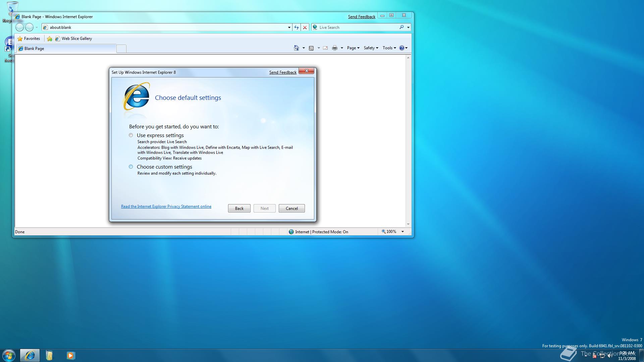Click the about:blank address field
Screen dimensions: 644x362
[x=167, y=27]
